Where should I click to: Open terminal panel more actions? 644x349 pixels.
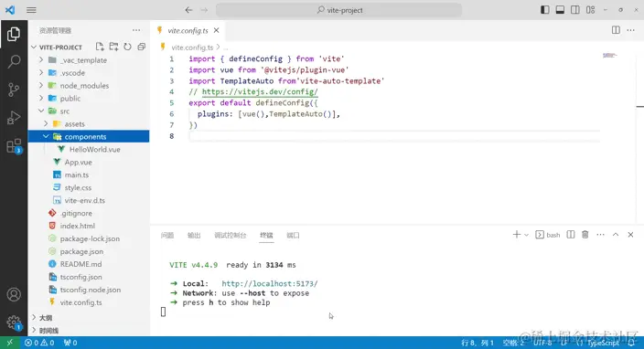[x=600, y=235]
